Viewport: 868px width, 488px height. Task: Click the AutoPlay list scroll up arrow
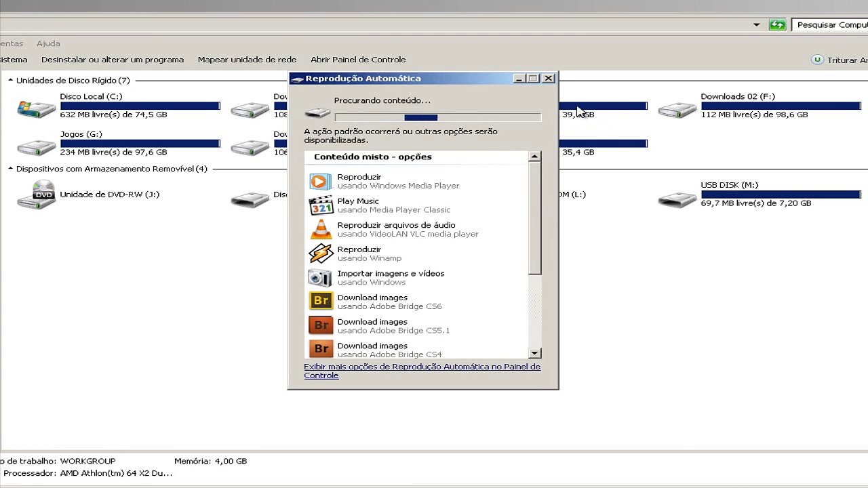coord(534,157)
